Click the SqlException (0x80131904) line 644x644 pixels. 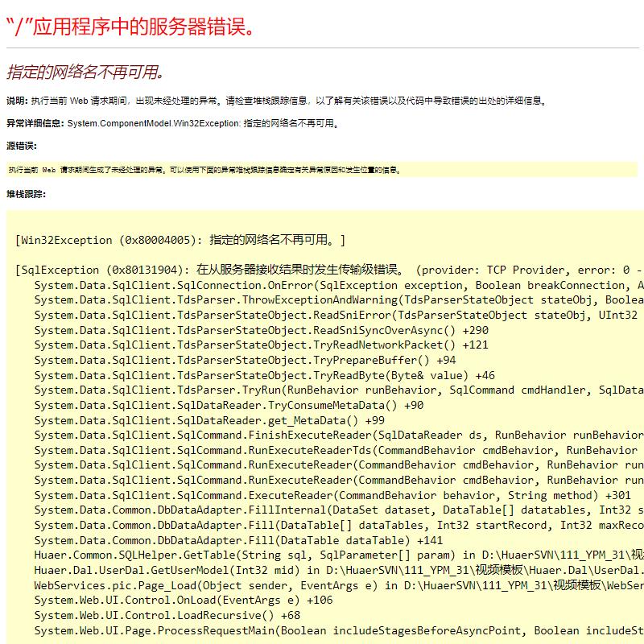pos(322,270)
